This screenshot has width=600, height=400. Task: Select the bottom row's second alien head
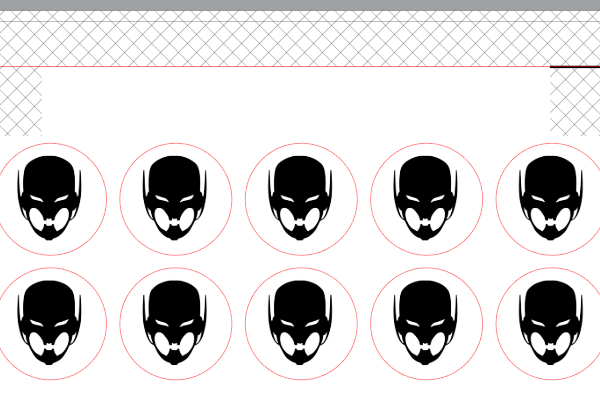coord(174,323)
